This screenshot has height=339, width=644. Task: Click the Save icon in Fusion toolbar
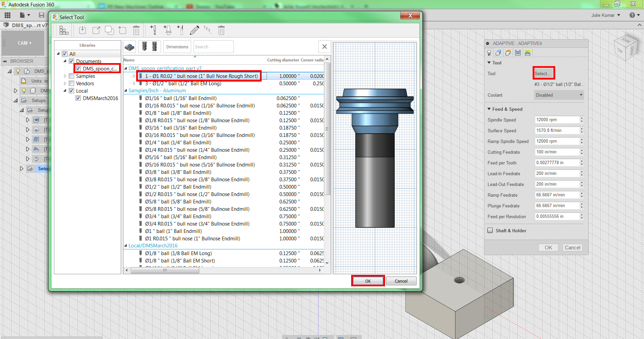pos(42,15)
